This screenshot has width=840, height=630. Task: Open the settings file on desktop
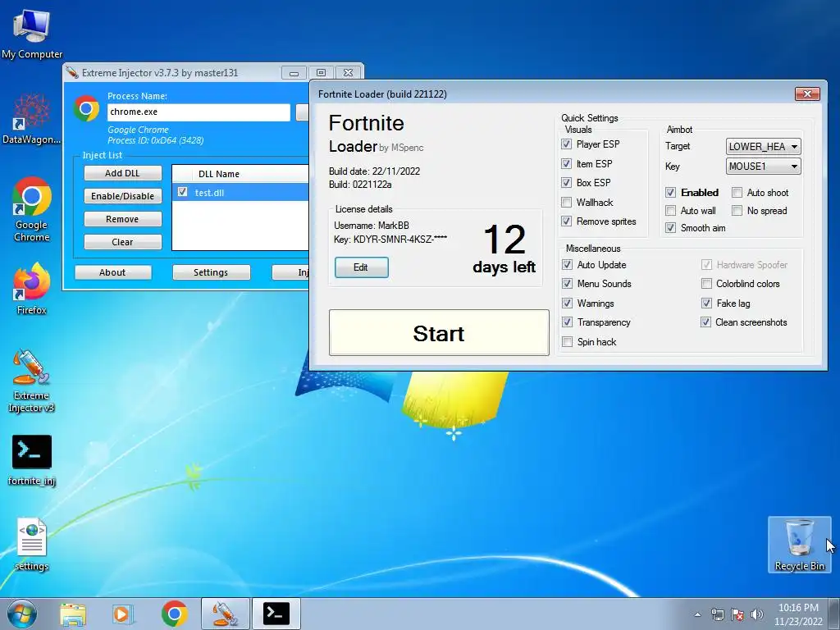[32, 544]
